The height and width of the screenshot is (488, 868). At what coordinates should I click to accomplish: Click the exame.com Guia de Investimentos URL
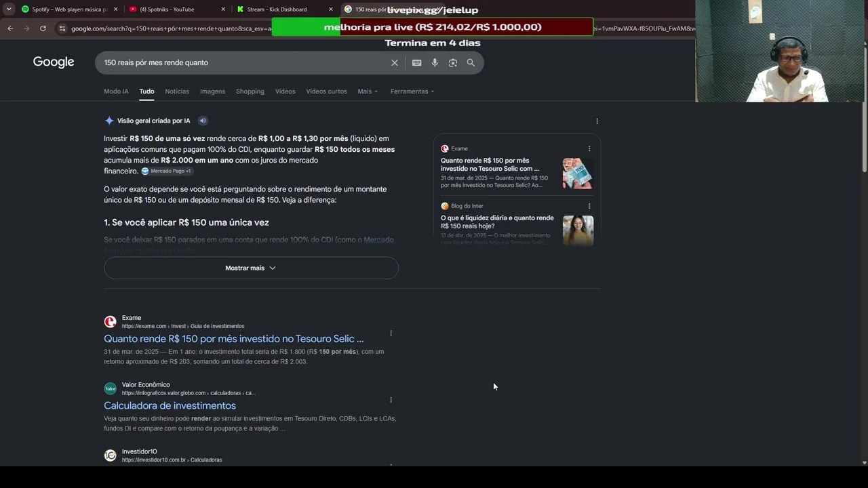pyautogui.click(x=183, y=326)
